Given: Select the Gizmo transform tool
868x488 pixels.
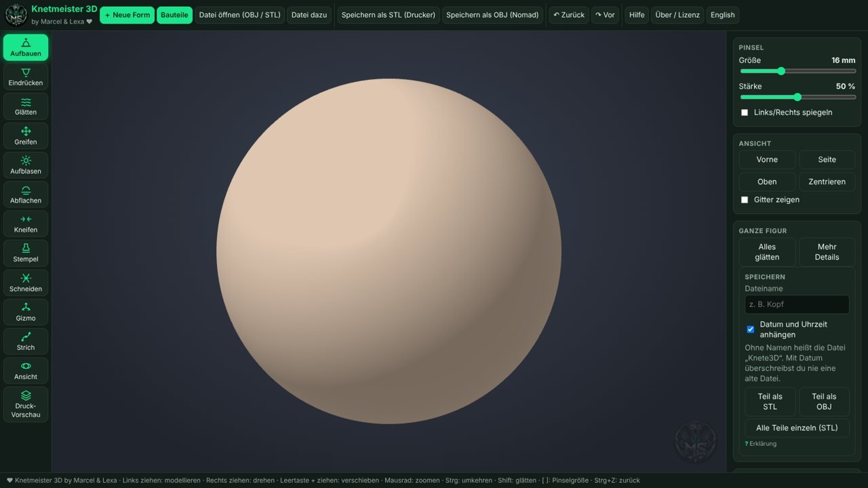Looking at the screenshot, I should point(26,312).
